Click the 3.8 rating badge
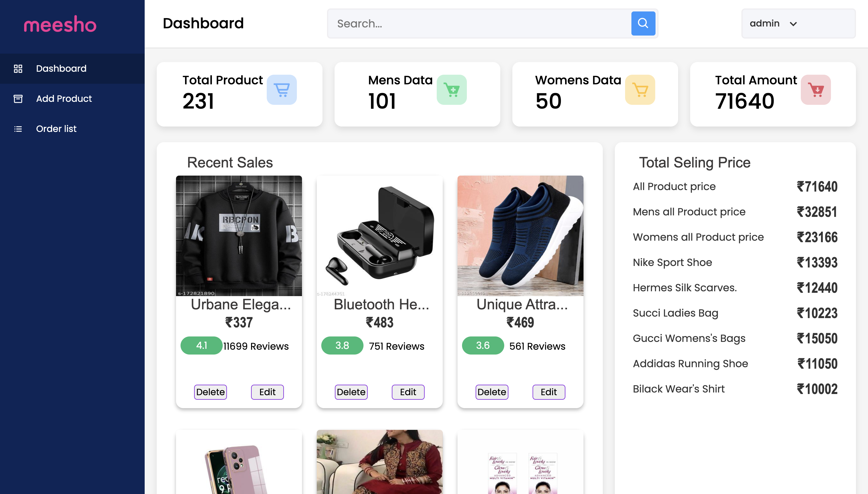The image size is (868, 494). tap(342, 345)
